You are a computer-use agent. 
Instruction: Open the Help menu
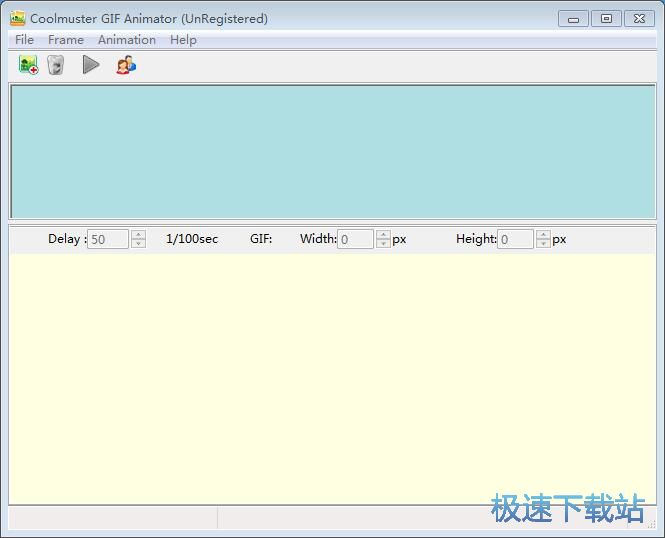[183, 40]
